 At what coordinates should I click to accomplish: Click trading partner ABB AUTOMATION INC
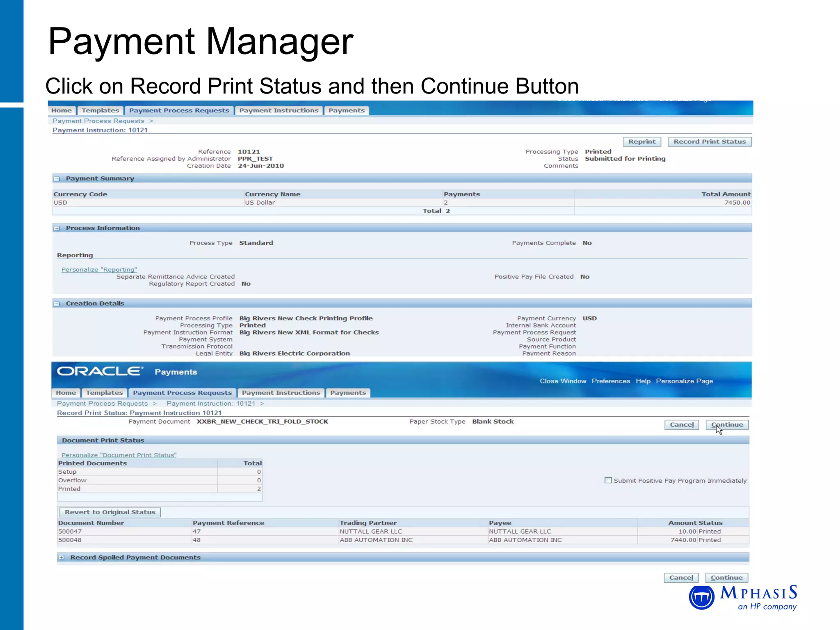[x=376, y=540]
